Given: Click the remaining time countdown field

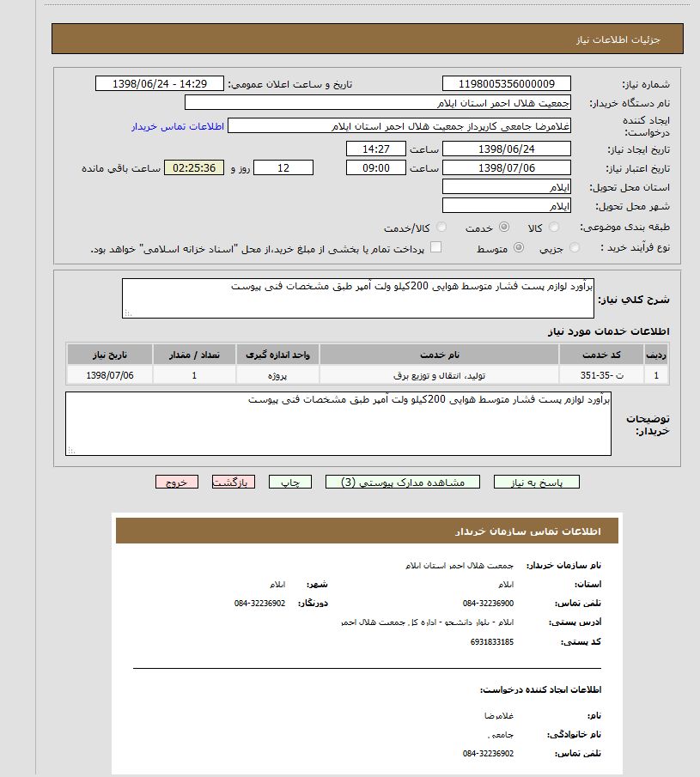Looking at the screenshot, I should click(194, 167).
